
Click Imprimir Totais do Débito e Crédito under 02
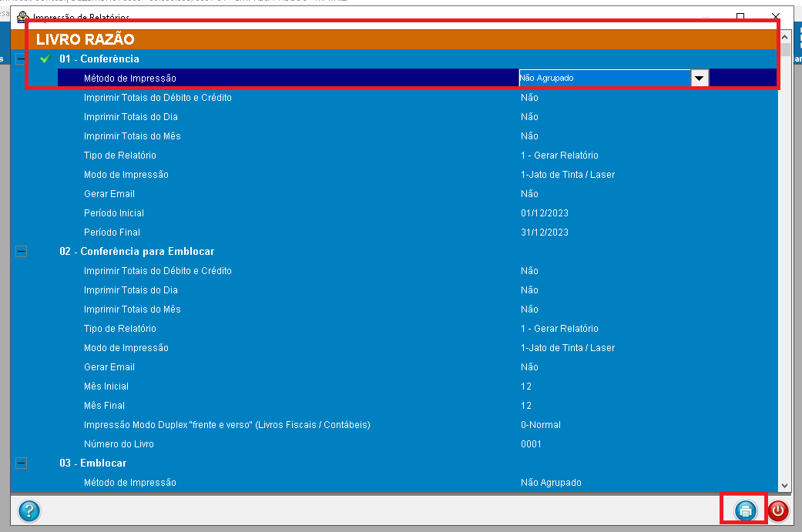click(157, 271)
